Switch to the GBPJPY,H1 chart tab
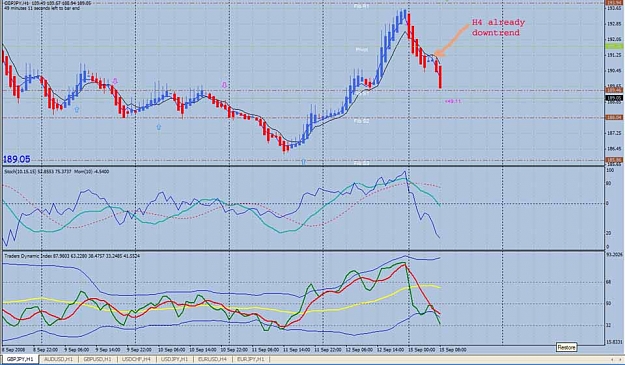 [x=20, y=359]
